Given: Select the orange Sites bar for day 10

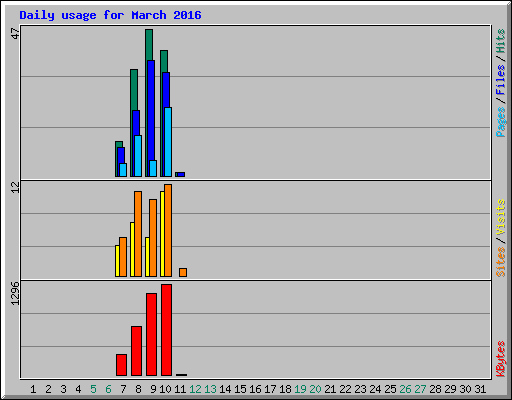Looking at the screenshot, I should click(x=168, y=230).
